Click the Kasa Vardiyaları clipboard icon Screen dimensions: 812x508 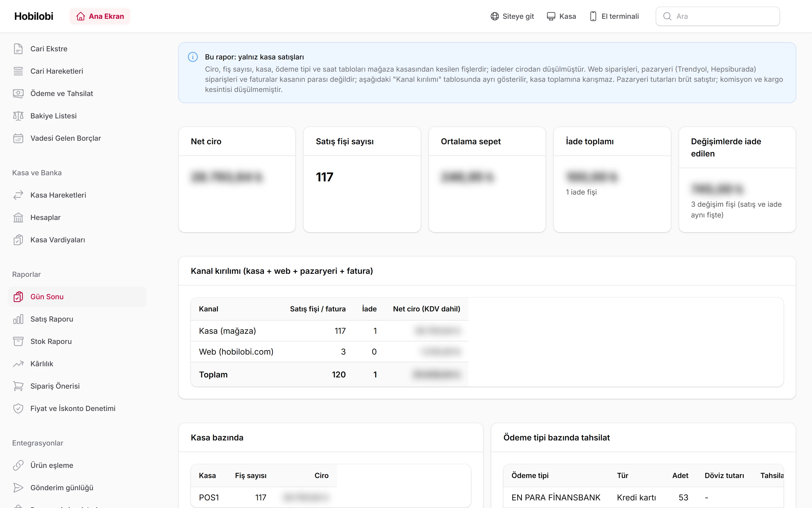(x=18, y=240)
